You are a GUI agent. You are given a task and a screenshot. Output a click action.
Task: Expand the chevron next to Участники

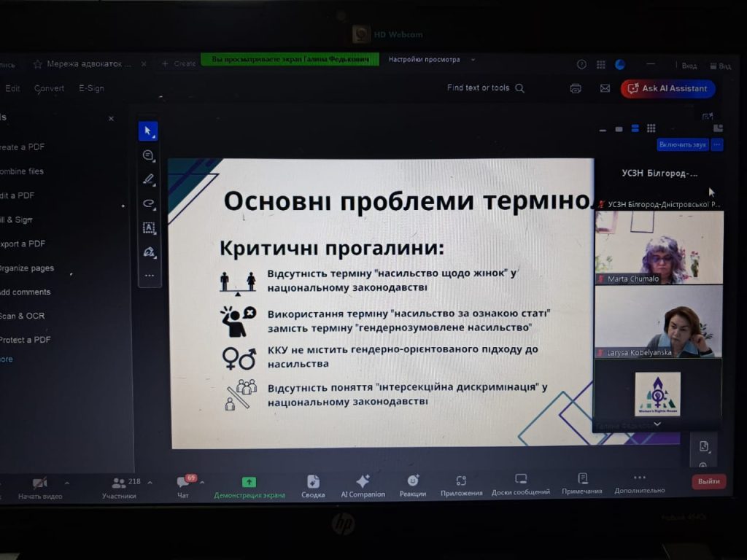coord(150,483)
